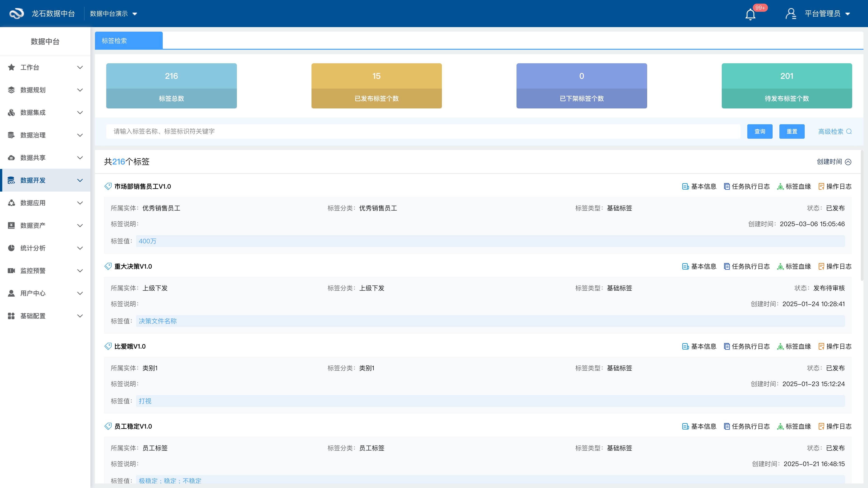Open the 数据中台演示 project dropdown
The width and height of the screenshot is (868, 488).
point(113,14)
